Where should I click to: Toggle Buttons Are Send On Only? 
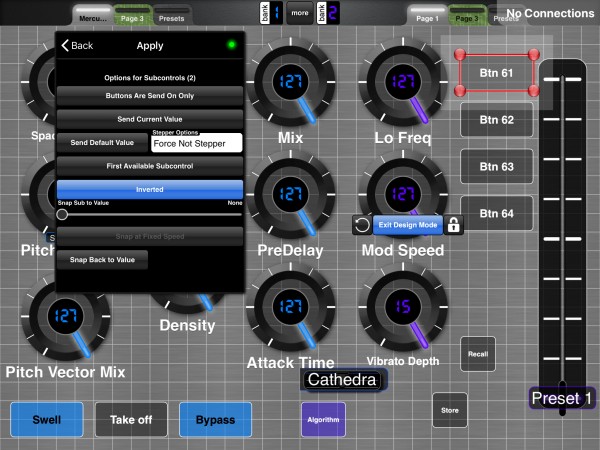click(150, 96)
